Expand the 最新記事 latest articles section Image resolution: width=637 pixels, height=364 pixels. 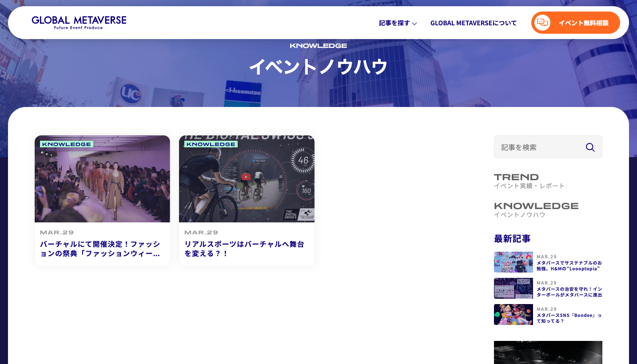pos(511,239)
